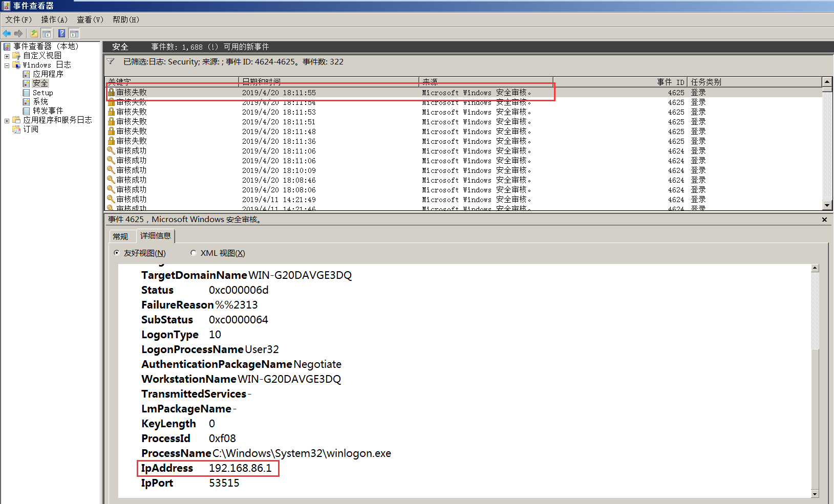Click the 事件 4625 detail pane title text
Viewport: 834px width, 504px height.
pos(185,220)
